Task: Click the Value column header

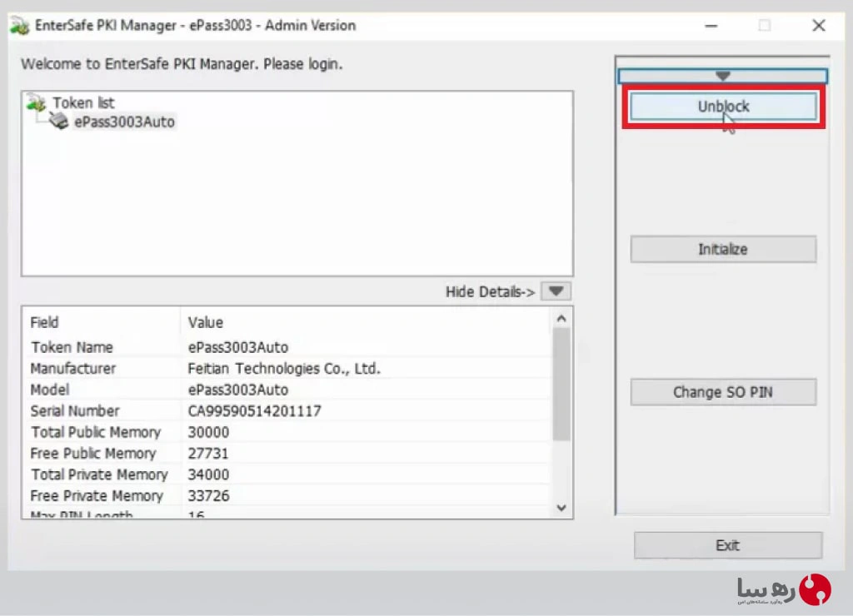Action: tap(206, 322)
